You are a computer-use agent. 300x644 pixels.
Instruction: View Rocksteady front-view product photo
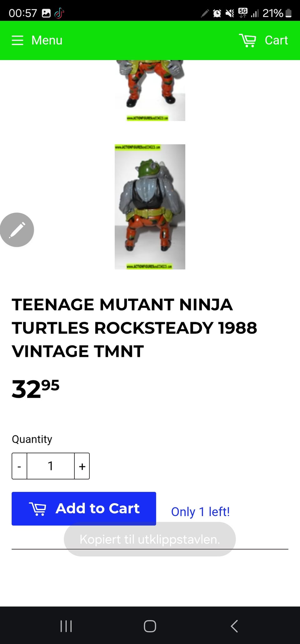[x=150, y=90]
